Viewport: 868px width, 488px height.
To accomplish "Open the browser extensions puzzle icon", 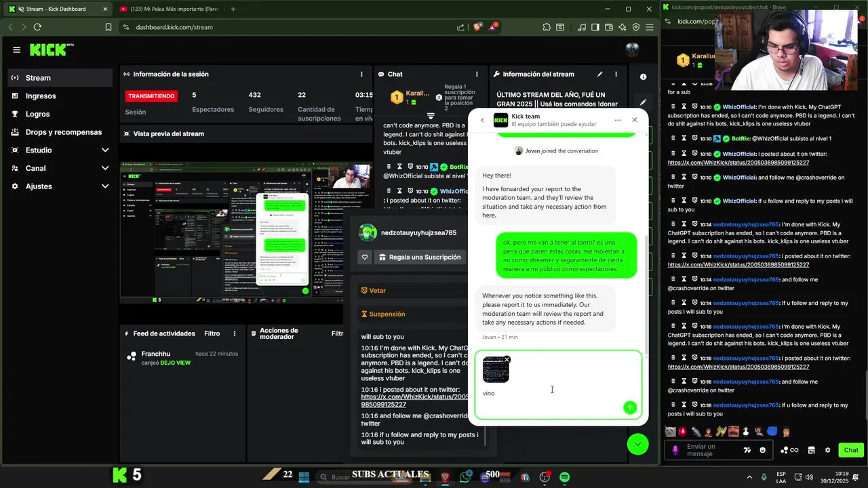I will [x=547, y=27].
